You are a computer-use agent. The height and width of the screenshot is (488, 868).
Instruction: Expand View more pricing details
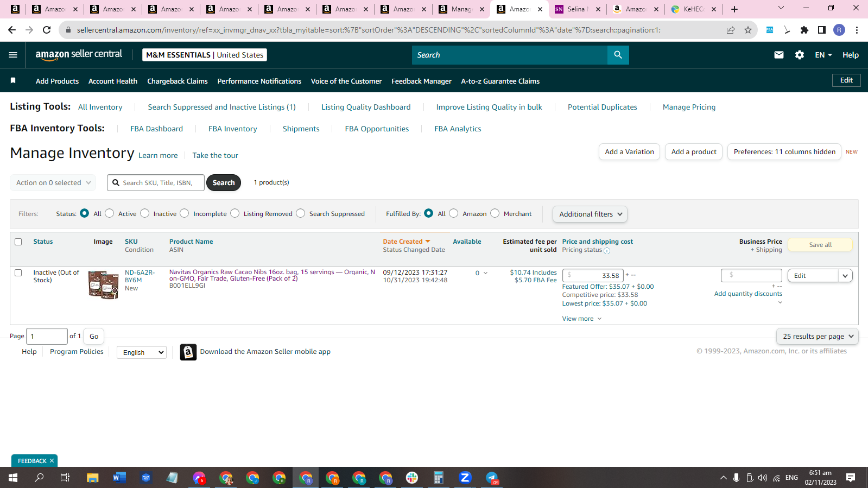(582, 319)
